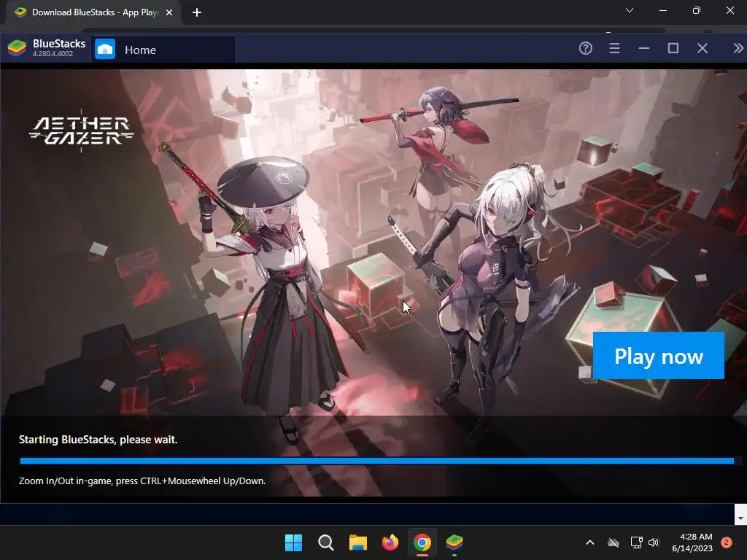Open the BlueStacks help question-mark icon
The width and height of the screenshot is (747, 560).
(x=586, y=48)
